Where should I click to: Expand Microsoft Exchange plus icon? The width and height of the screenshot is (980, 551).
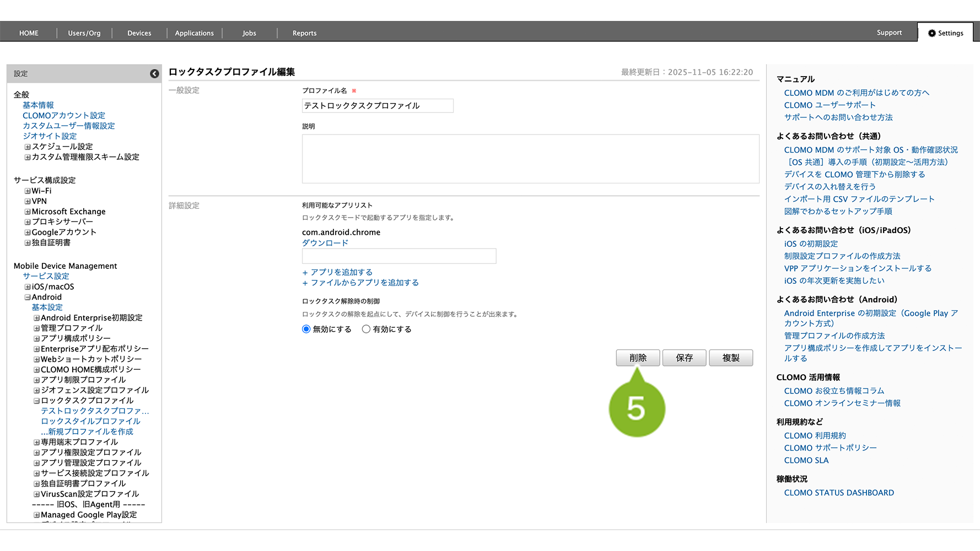[28, 212]
